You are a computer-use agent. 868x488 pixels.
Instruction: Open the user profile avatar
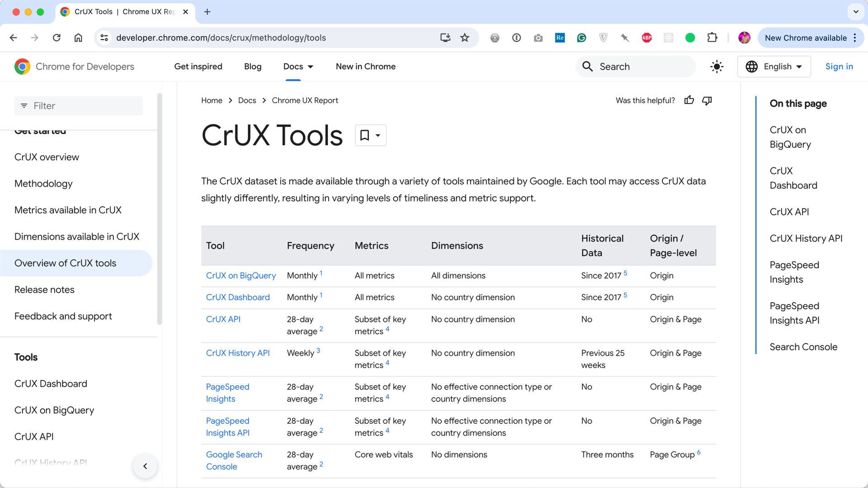click(x=744, y=38)
